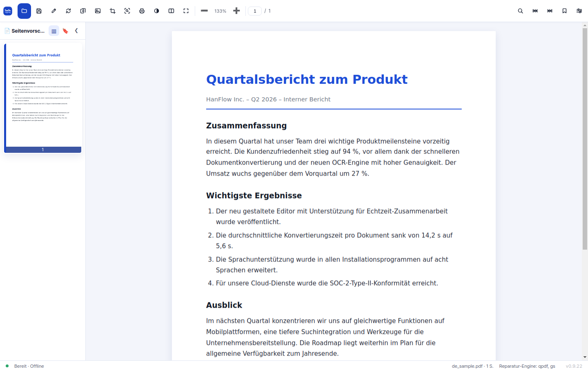Click the 'Wichtigste Ergebnisse' heading

coord(254,195)
